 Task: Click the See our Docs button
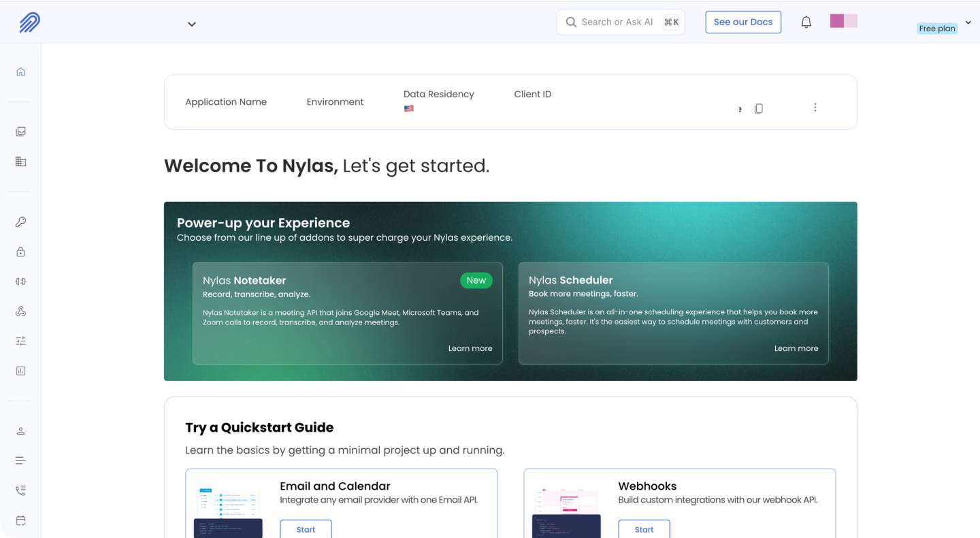pyautogui.click(x=743, y=22)
